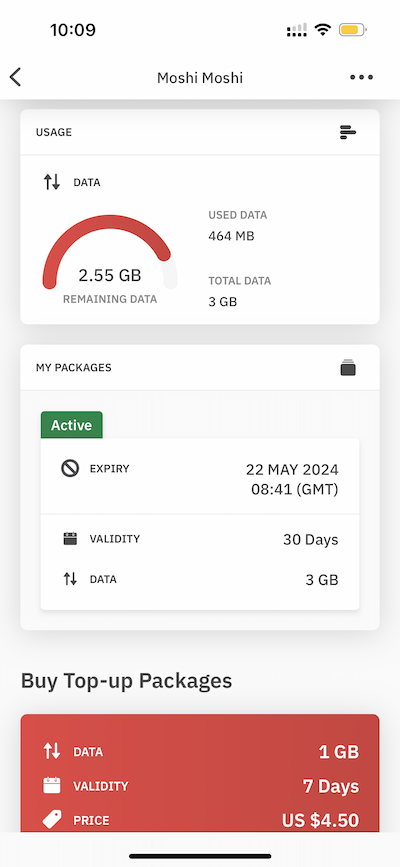Viewport: 400px width, 867px height.
Task: Tap the Moshi Moshi page title
Action: tap(200, 78)
